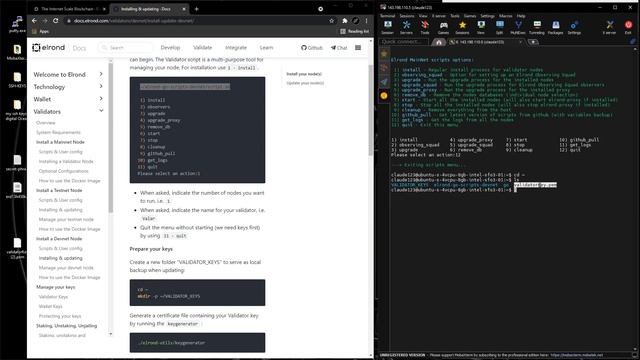Open Manage your testnet node page

pyautogui.click(x=66, y=219)
